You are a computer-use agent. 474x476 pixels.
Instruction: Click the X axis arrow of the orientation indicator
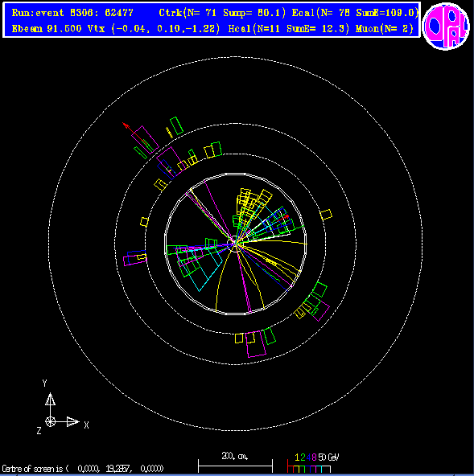click(x=73, y=421)
